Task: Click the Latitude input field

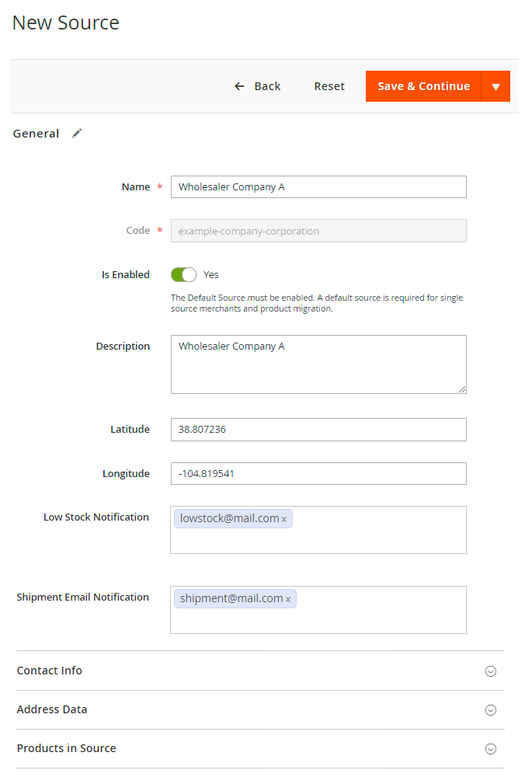Action: [318, 429]
